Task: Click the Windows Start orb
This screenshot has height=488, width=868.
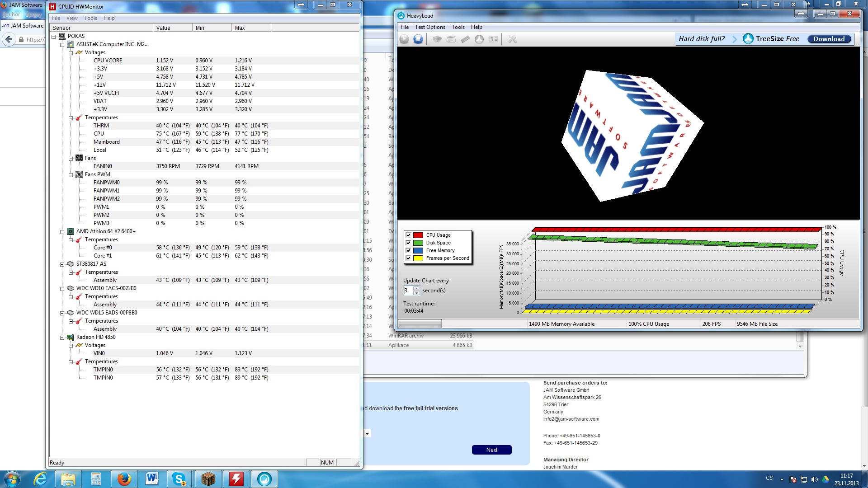Action: click(x=12, y=479)
